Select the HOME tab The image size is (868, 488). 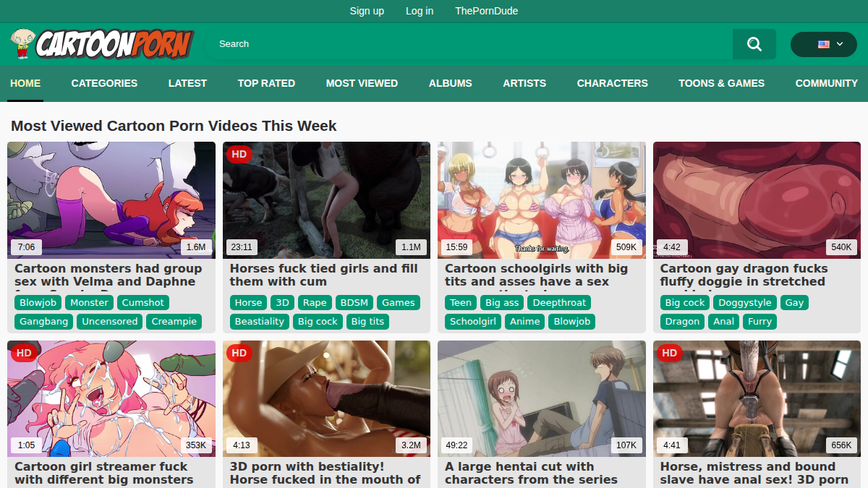coord(25,83)
